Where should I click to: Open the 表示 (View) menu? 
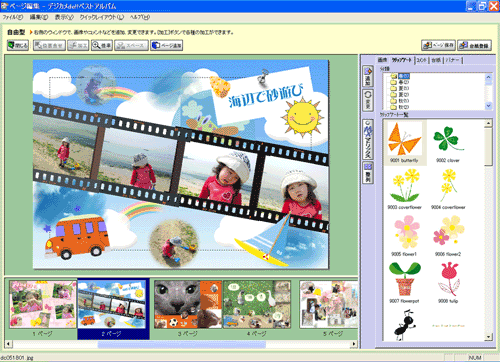tap(64, 17)
